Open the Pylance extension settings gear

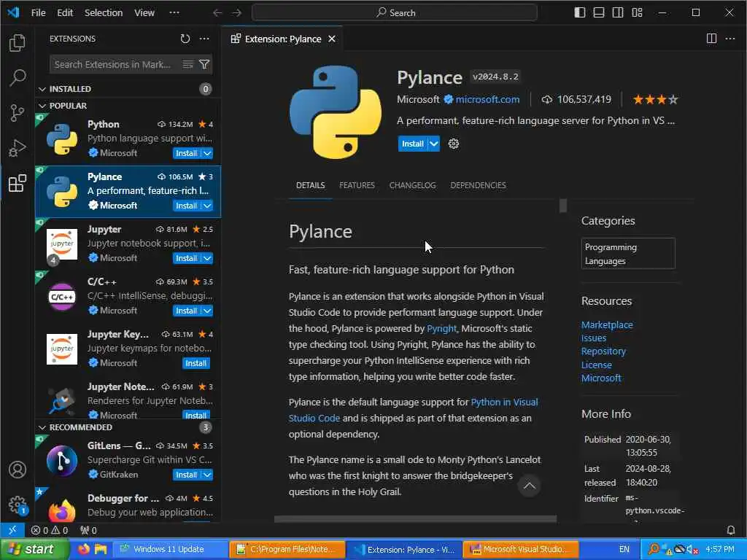[x=454, y=144]
